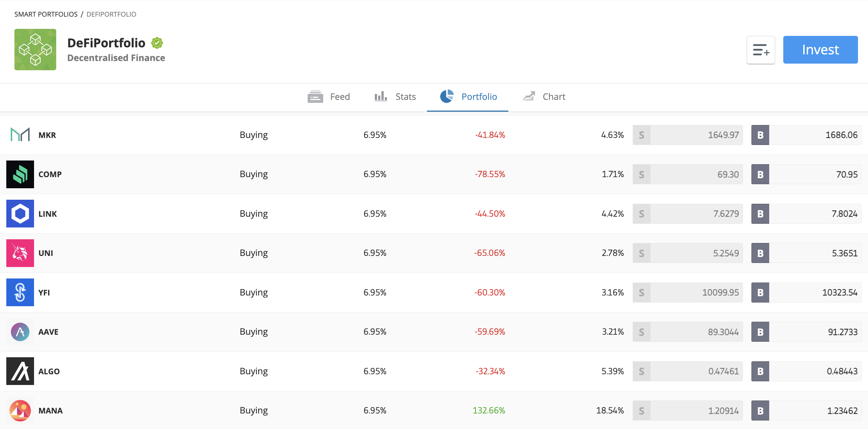The image size is (868, 429).
Task: Open the Chart tab
Action: [544, 97]
